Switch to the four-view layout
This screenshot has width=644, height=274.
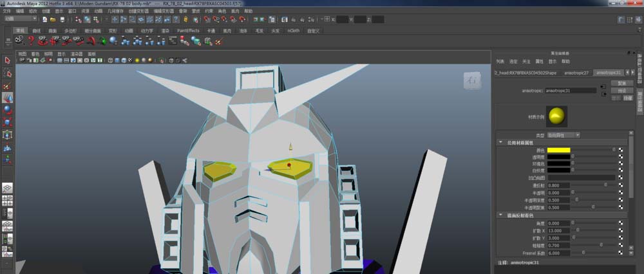pyautogui.click(x=7, y=201)
